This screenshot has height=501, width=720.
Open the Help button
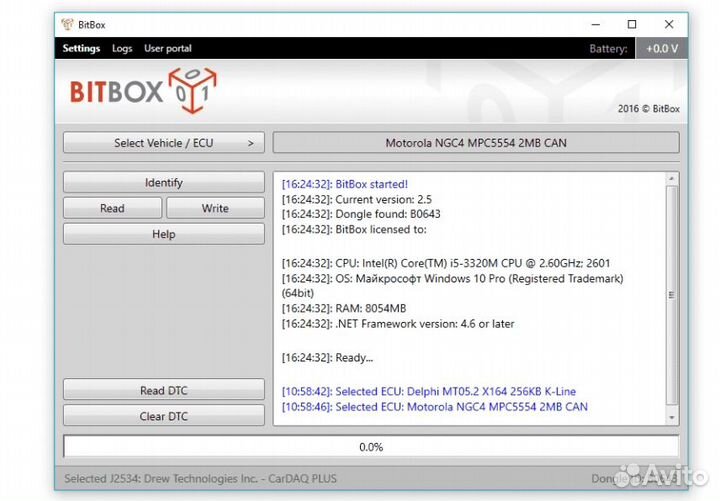pos(164,234)
